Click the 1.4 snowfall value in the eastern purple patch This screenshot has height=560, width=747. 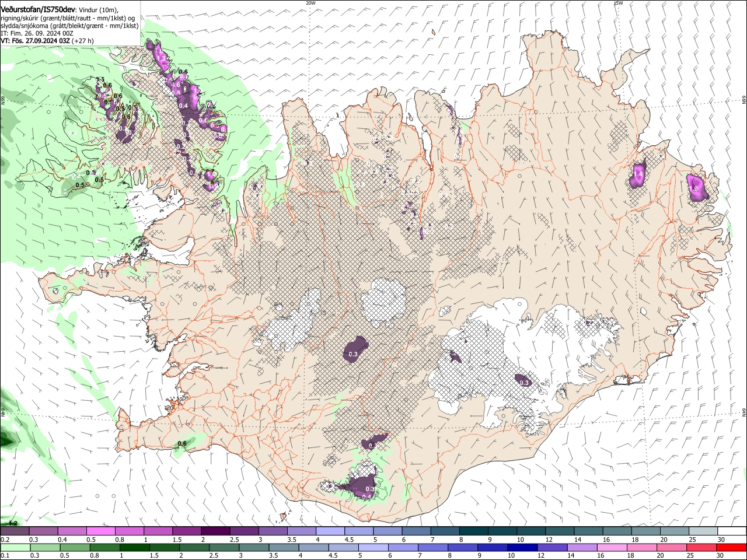click(x=638, y=174)
